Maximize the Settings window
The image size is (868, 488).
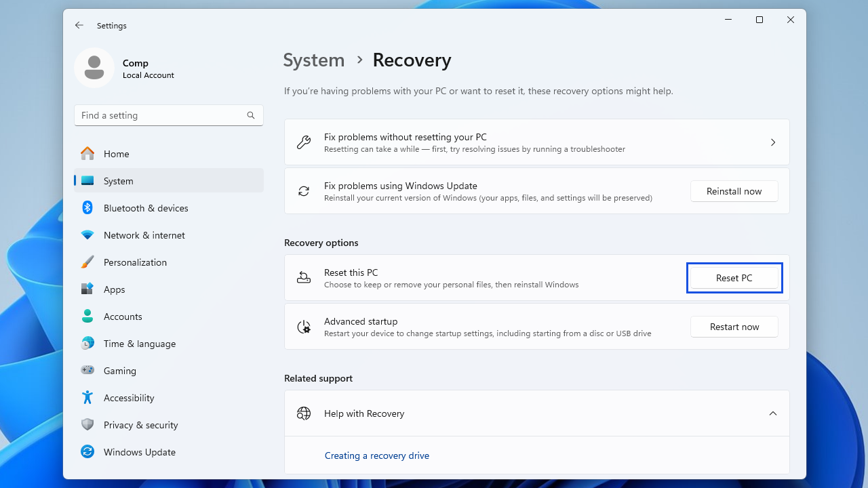coord(759,20)
